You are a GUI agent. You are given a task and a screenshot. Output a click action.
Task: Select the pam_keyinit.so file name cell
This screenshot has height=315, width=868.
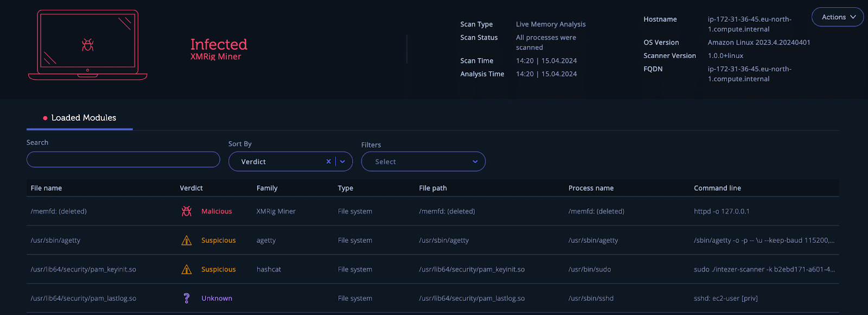pyautogui.click(x=84, y=269)
